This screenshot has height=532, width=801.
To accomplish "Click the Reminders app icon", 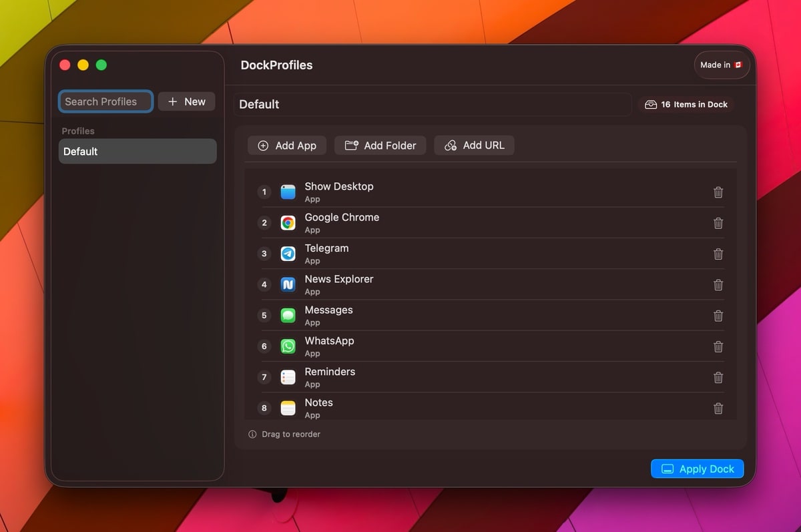I will pyautogui.click(x=288, y=378).
